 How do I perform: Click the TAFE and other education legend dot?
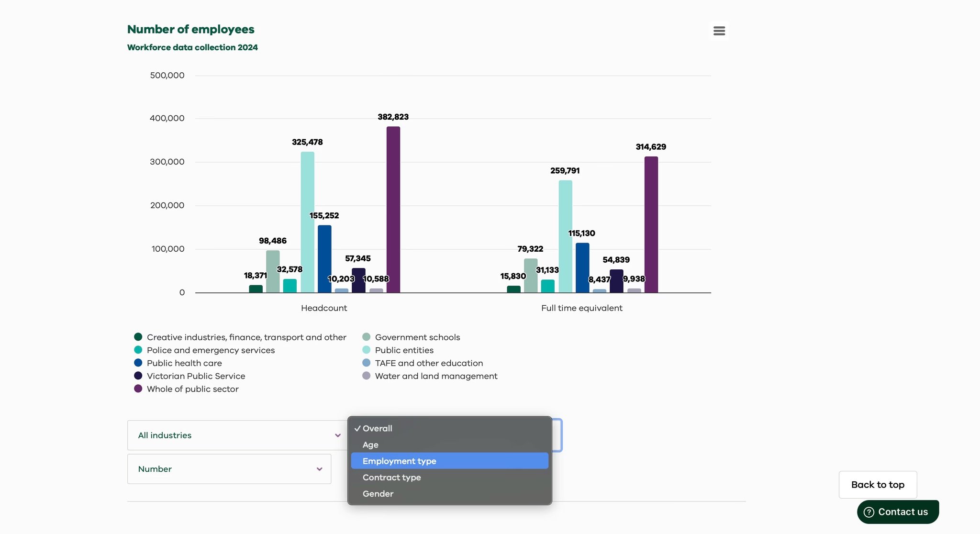(366, 363)
